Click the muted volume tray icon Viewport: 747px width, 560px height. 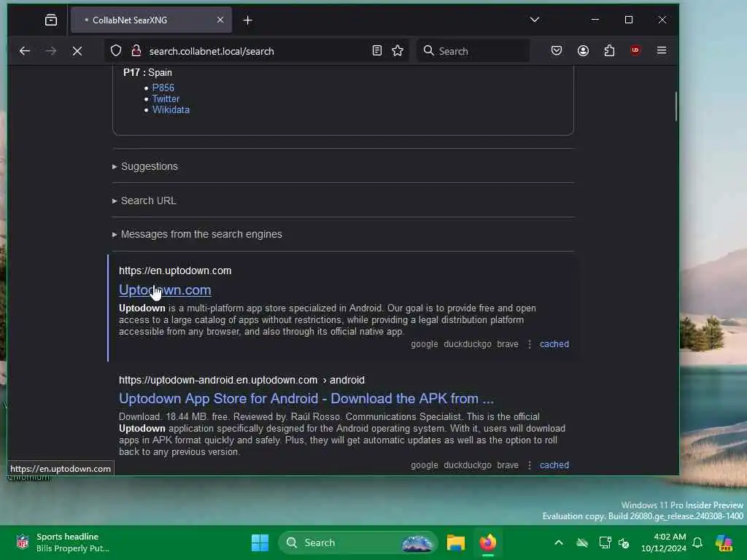[624, 542]
